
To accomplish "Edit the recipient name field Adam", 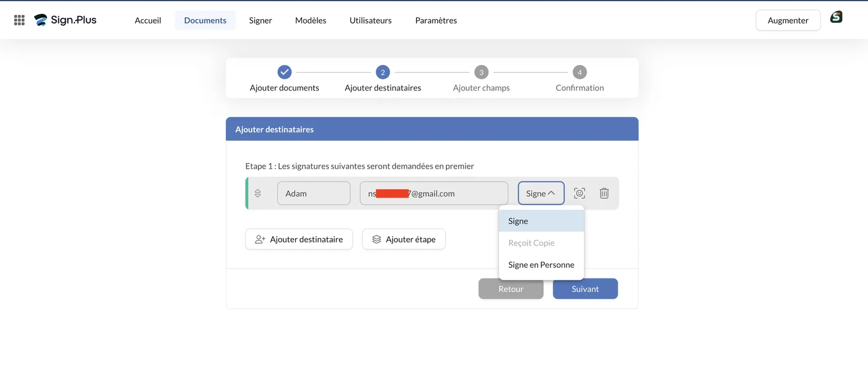I will point(314,193).
